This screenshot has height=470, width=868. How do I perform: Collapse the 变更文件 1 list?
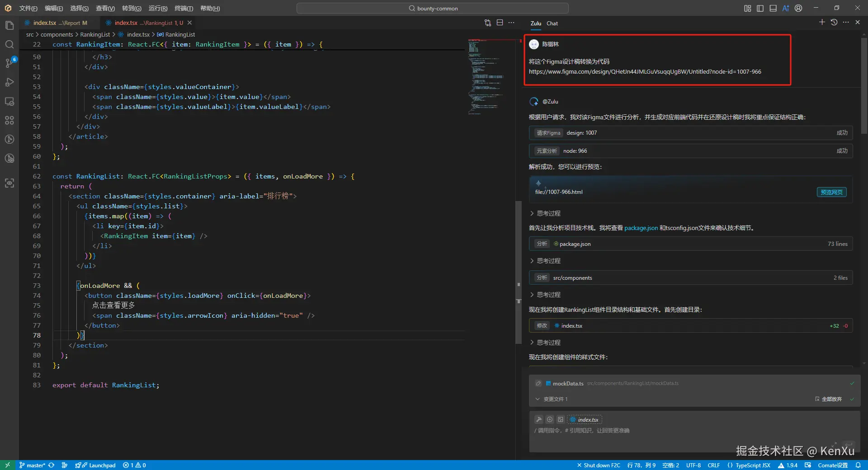pyautogui.click(x=538, y=399)
